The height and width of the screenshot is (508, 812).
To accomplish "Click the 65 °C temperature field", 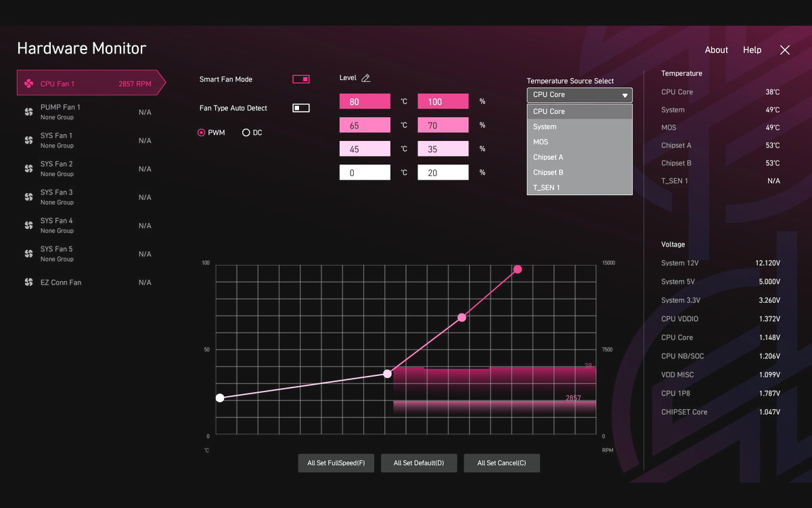I will tap(365, 125).
